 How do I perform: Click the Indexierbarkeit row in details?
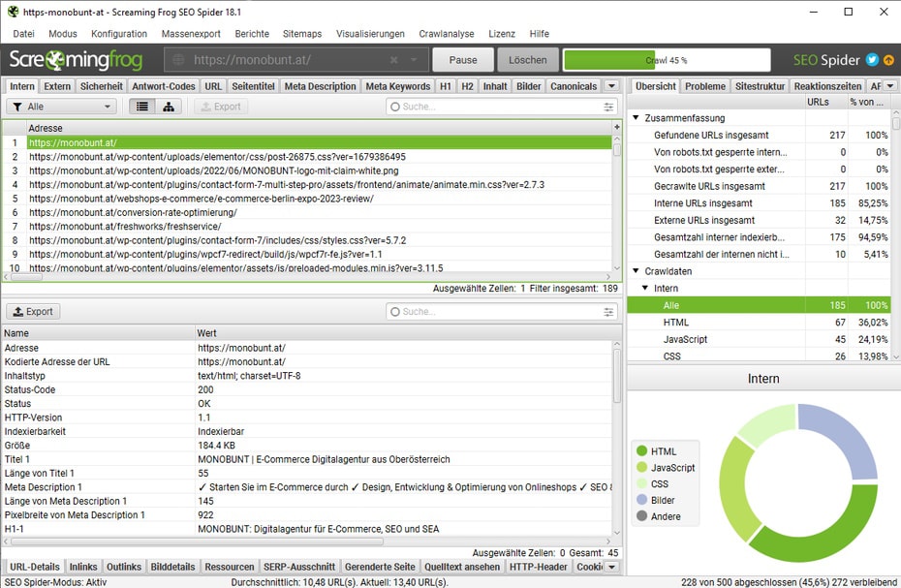(307, 432)
